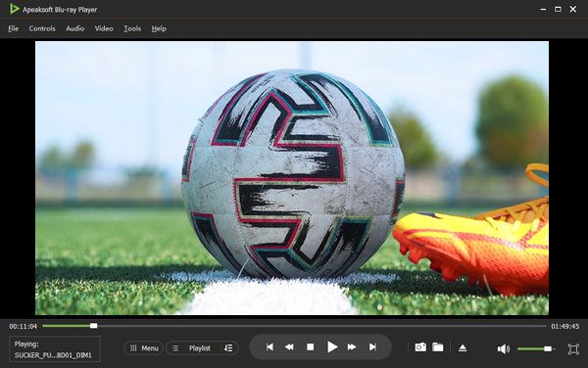Rewind the video playback
This screenshot has width=588, height=368.
(x=289, y=347)
